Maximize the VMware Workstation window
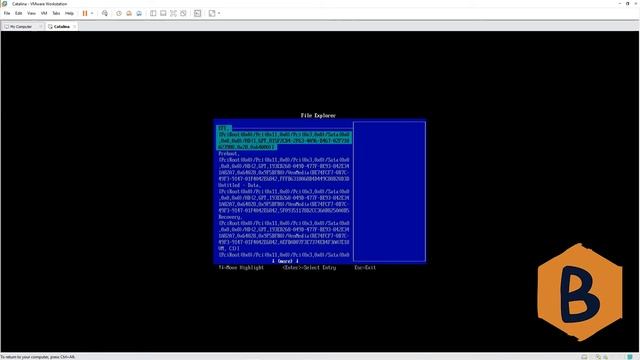Image resolution: width=640 pixels, height=360 pixels. tap(628, 4)
